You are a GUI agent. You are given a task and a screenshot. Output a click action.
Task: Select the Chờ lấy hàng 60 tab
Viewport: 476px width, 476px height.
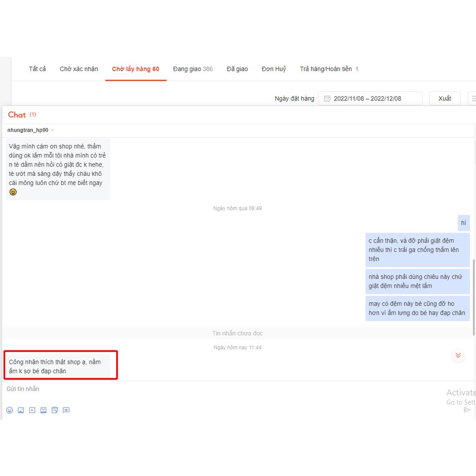pos(136,69)
